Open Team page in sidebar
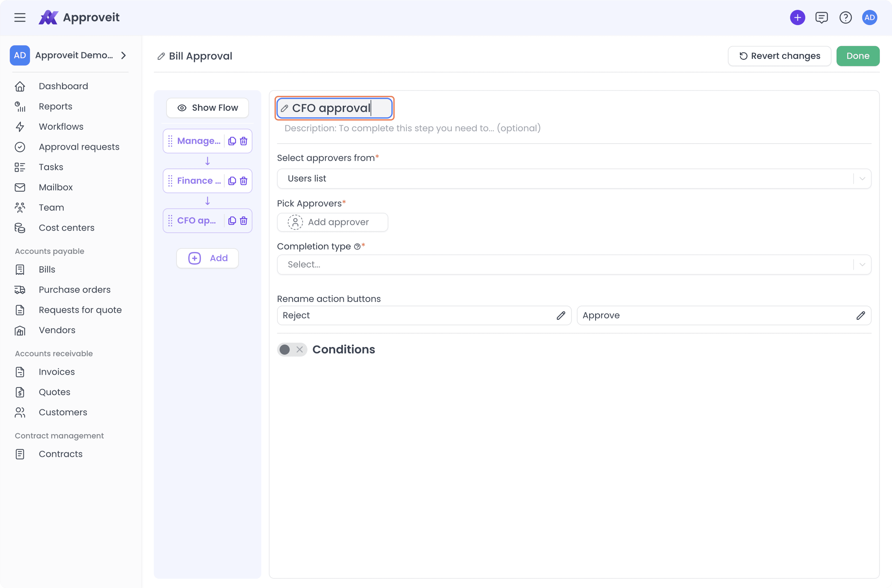This screenshot has height=588, width=892. point(51,208)
